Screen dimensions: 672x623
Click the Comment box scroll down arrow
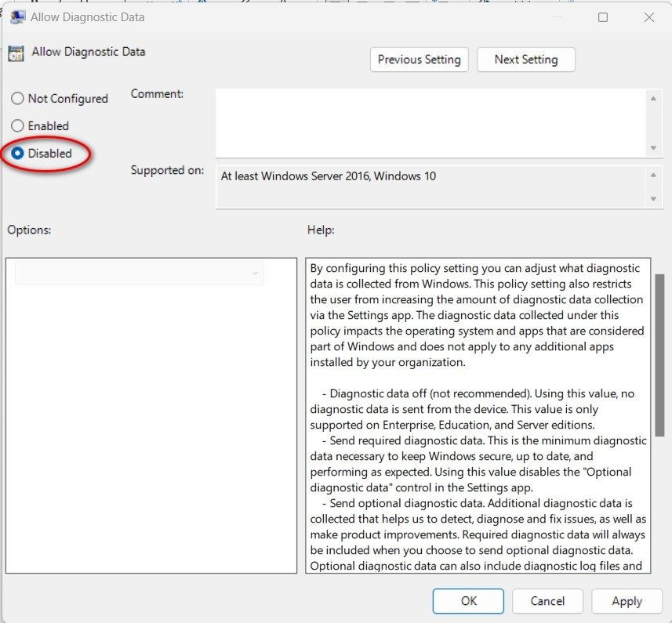[652, 148]
